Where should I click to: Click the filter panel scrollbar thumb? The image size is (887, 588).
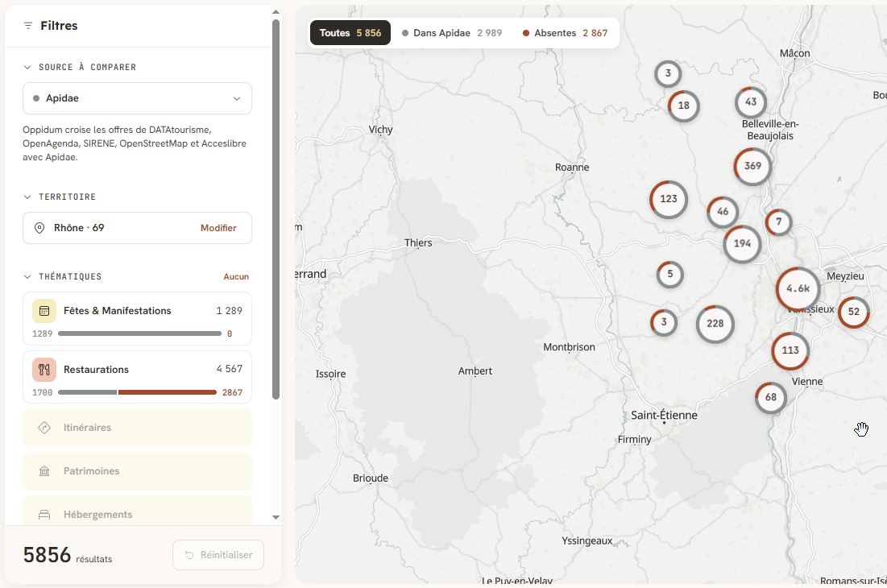click(276, 209)
